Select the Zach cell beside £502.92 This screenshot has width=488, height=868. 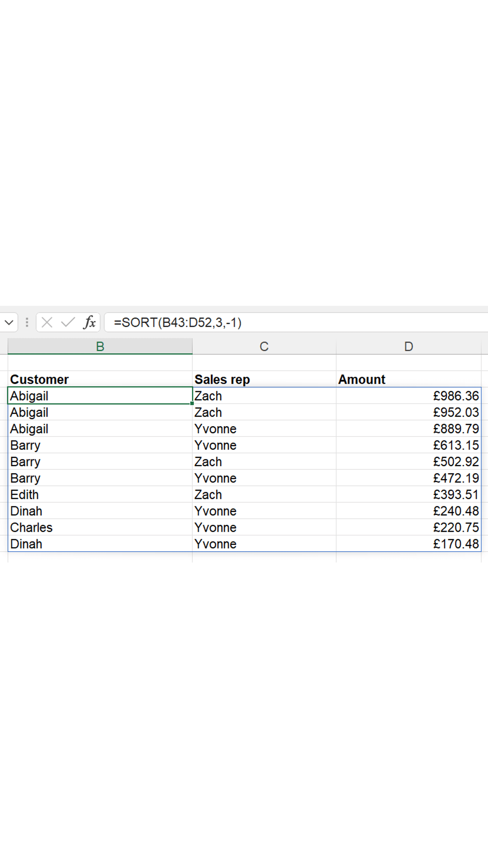click(264, 462)
